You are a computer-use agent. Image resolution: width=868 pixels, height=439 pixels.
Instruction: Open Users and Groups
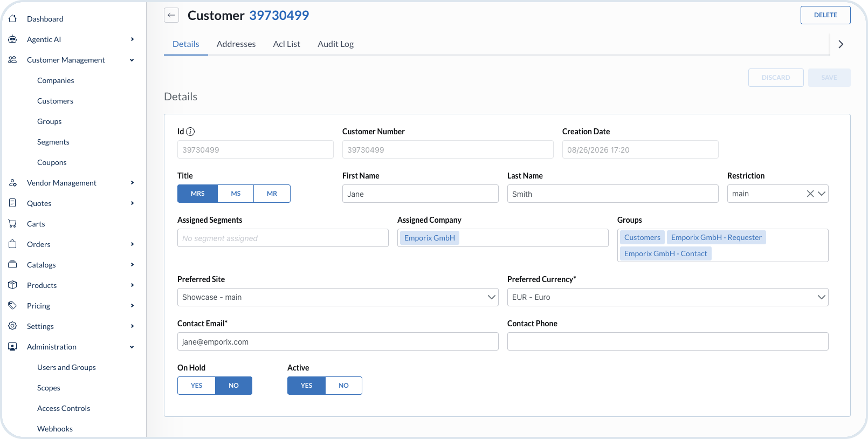coord(66,367)
